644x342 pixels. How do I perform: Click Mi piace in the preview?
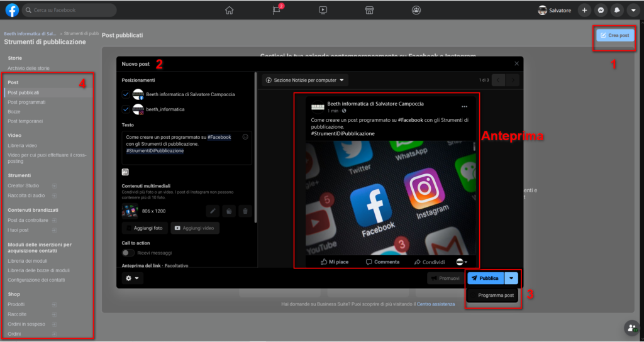(x=335, y=262)
